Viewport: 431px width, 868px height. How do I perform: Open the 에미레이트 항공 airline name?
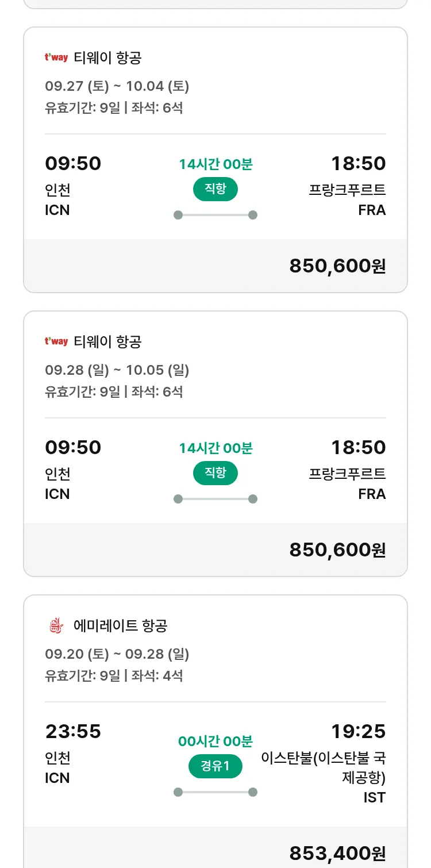[x=121, y=625]
